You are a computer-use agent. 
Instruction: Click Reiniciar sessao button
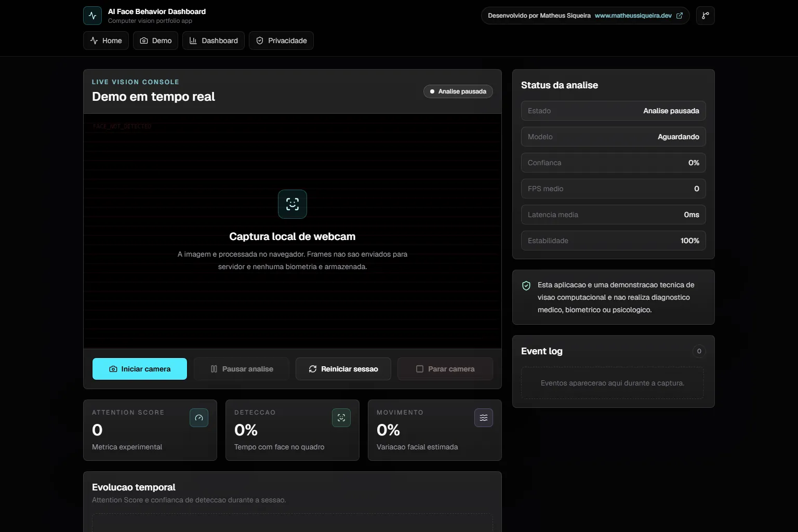pyautogui.click(x=343, y=369)
